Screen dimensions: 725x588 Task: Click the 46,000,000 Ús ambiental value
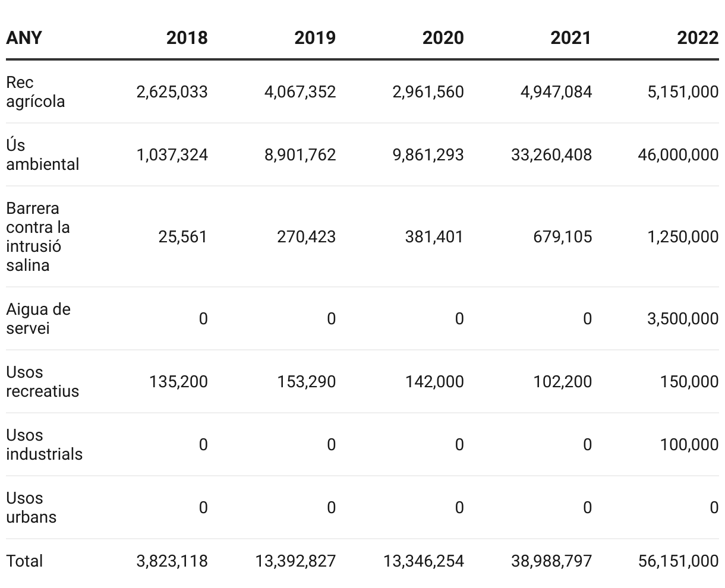click(x=678, y=154)
